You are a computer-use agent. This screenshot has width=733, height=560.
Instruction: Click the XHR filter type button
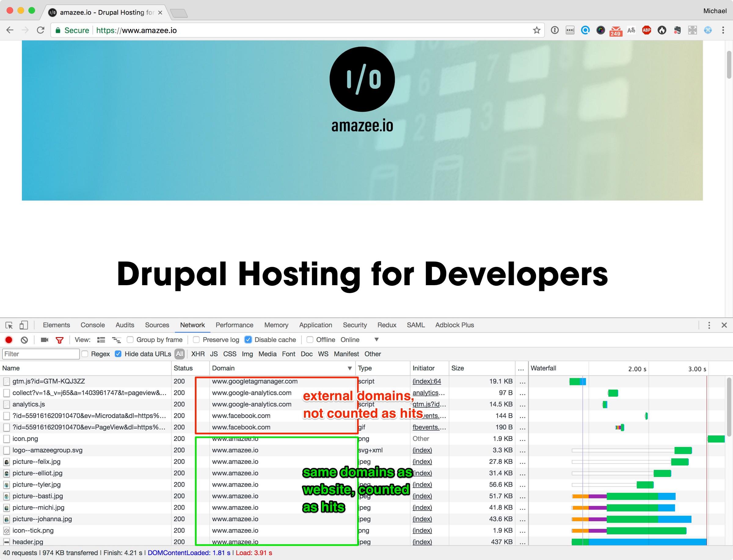[x=198, y=354]
